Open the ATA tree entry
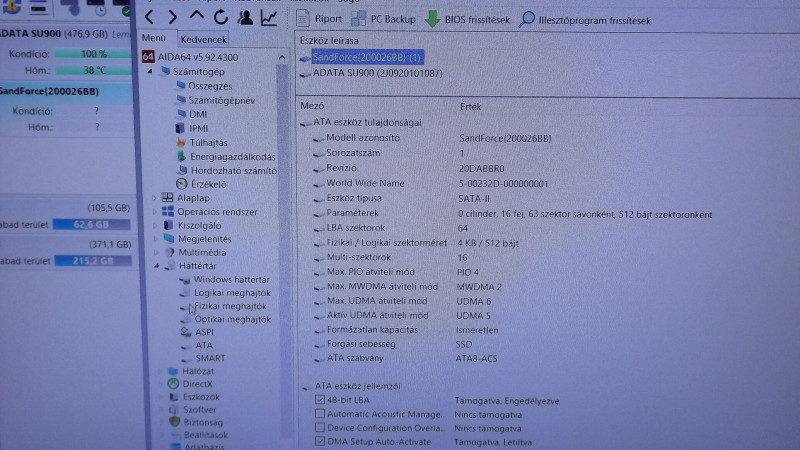The height and width of the screenshot is (450, 800). (x=204, y=345)
